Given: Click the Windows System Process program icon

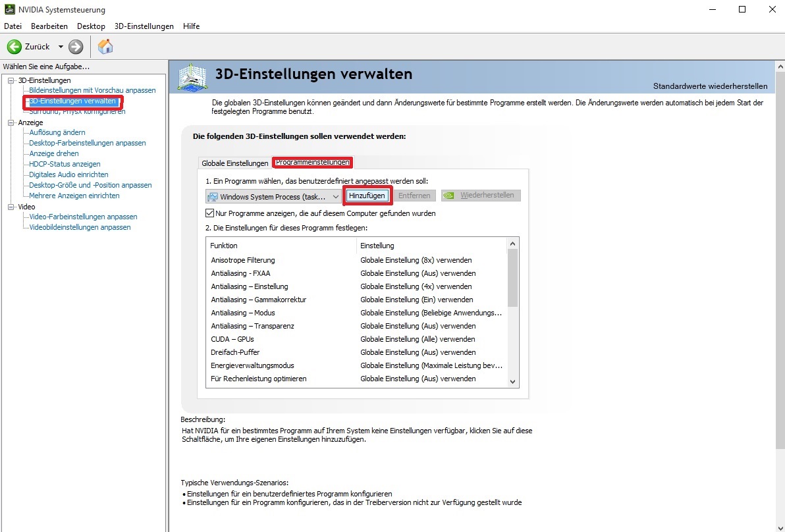Looking at the screenshot, I should pos(212,197).
